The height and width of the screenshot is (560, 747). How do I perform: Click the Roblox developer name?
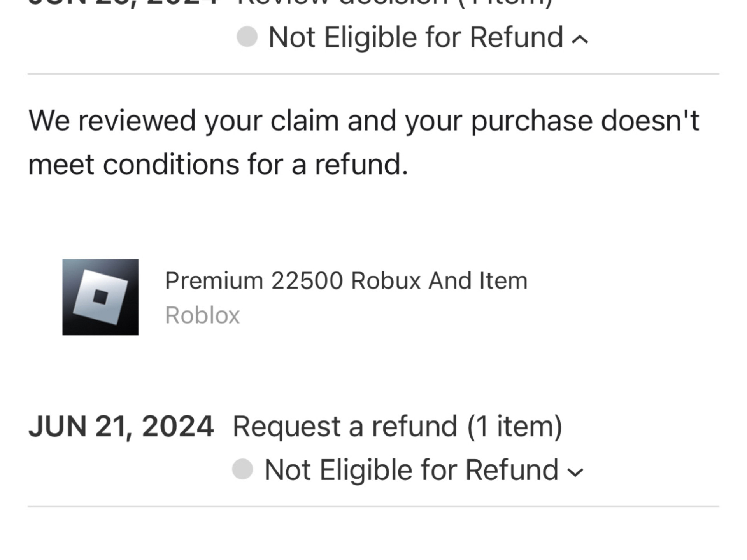(202, 315)
